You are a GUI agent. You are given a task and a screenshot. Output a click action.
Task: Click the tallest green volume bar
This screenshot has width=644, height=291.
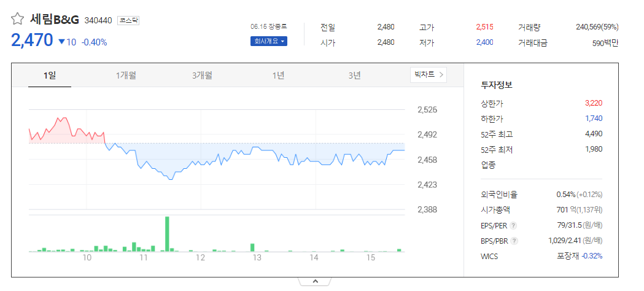(x=167, y=233)
